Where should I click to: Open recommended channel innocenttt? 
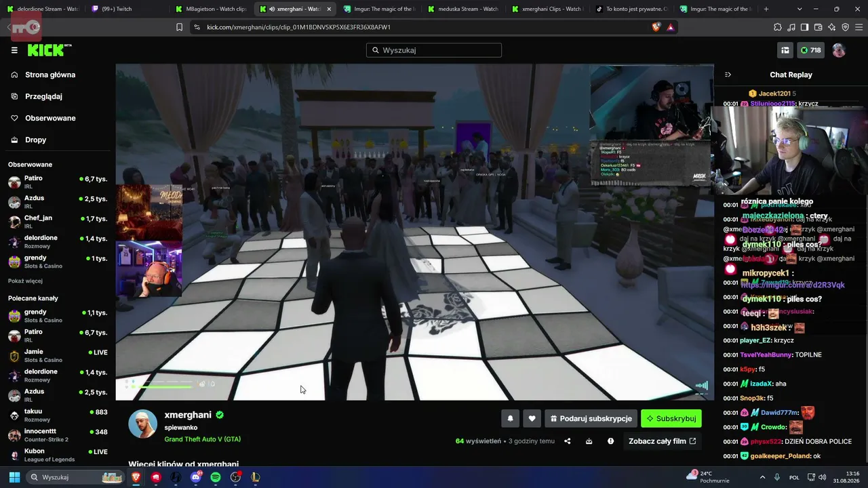[x=58, y=435]
